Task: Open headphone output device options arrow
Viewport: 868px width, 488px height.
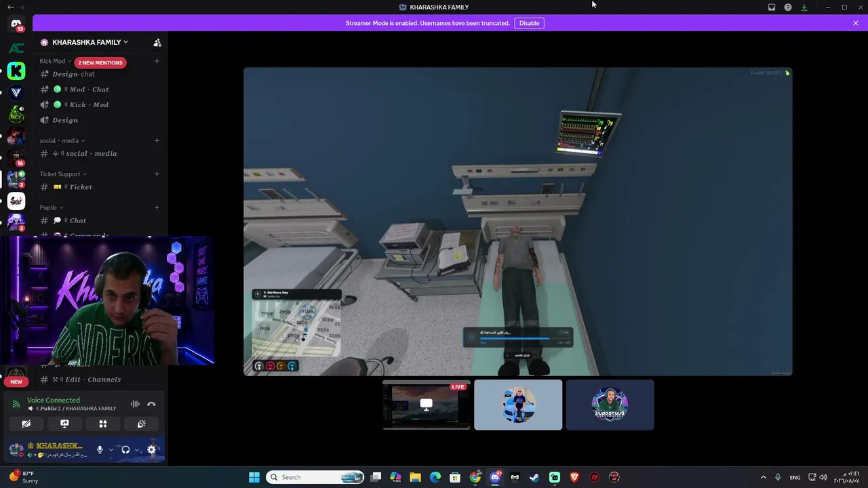Action: [x=137, y=449]
